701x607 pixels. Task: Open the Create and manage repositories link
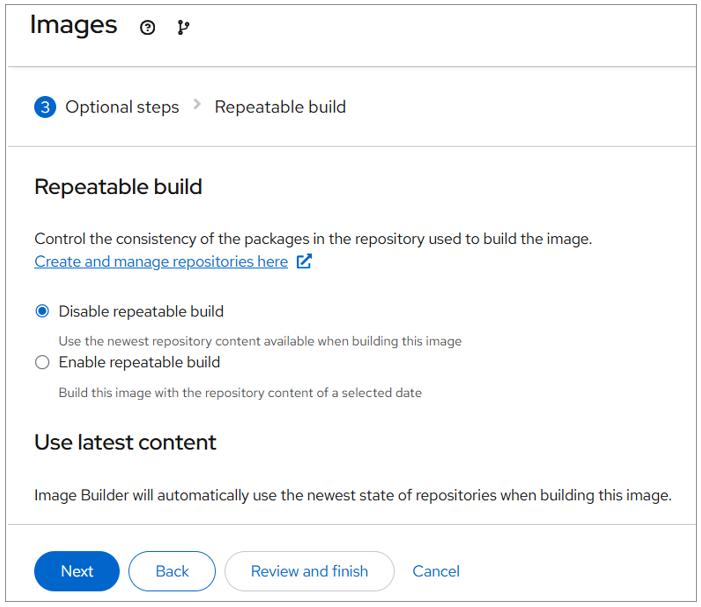coord(161,262)
